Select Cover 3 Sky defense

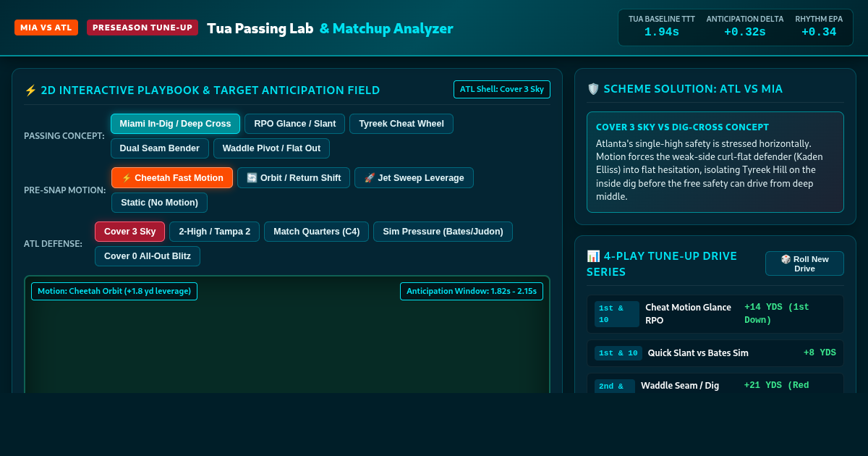pyautogui.click(x=129, y=232)
